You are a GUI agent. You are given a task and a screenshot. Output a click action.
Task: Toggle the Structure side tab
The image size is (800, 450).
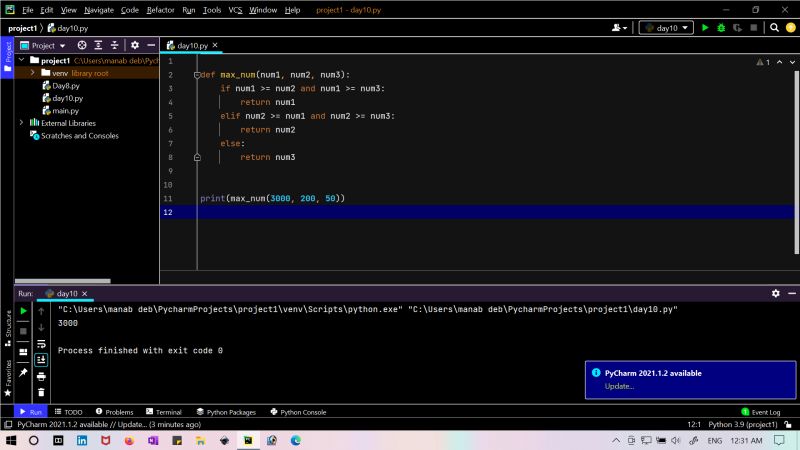pyautogui.click(x=8, y=328)
